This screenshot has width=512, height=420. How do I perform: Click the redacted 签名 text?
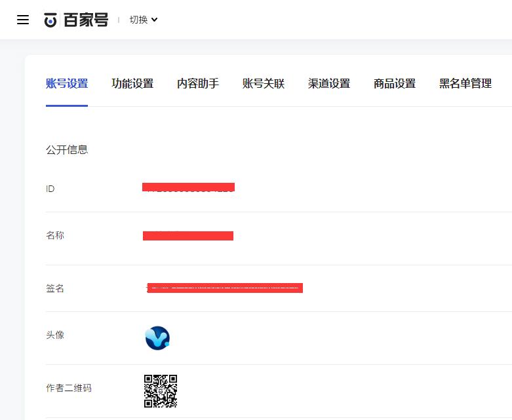[x=224, y=288]
